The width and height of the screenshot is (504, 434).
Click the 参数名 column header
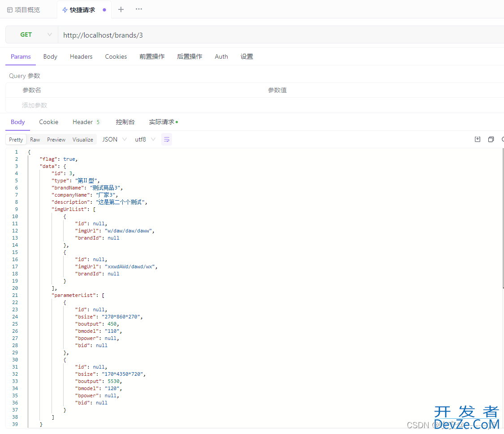(31, 90)
